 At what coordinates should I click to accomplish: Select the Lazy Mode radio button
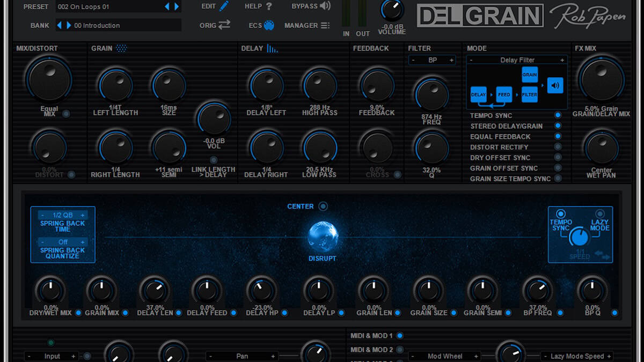coord(599,214)
